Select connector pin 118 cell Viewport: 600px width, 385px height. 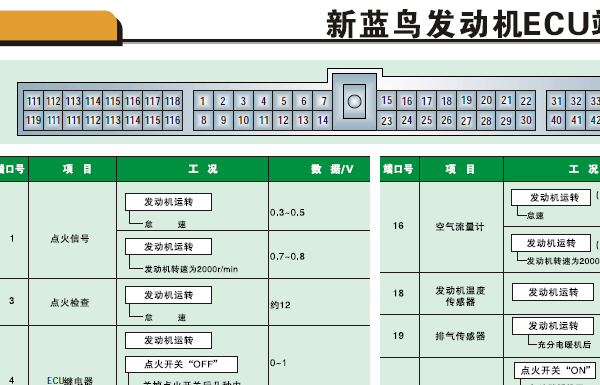tap(172, 101)
